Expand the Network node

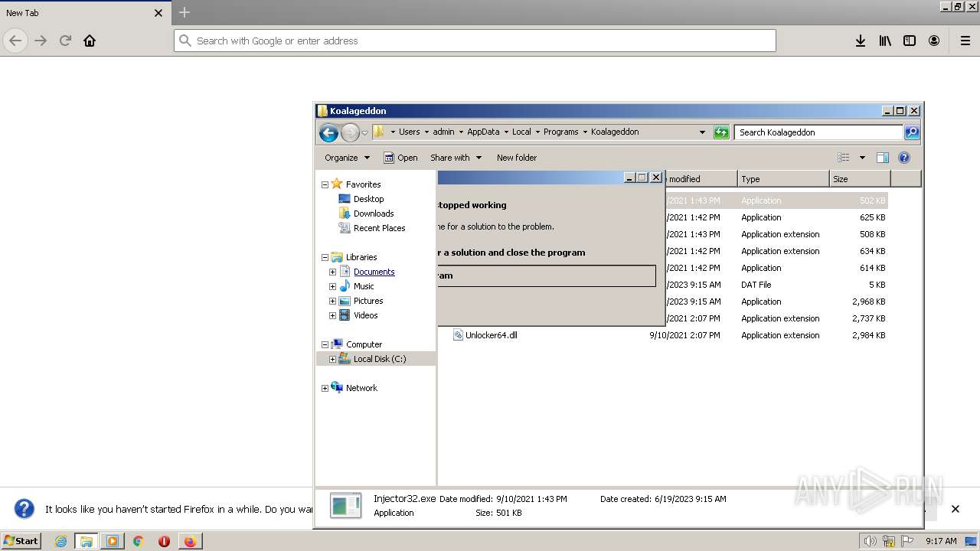tap(325, 388)
